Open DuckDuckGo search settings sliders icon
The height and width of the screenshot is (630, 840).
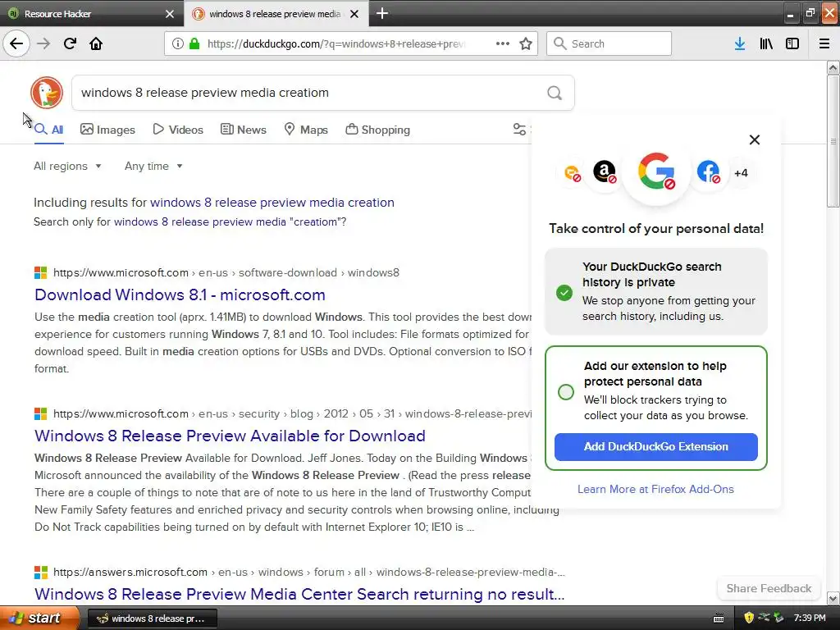coord(519,129)
